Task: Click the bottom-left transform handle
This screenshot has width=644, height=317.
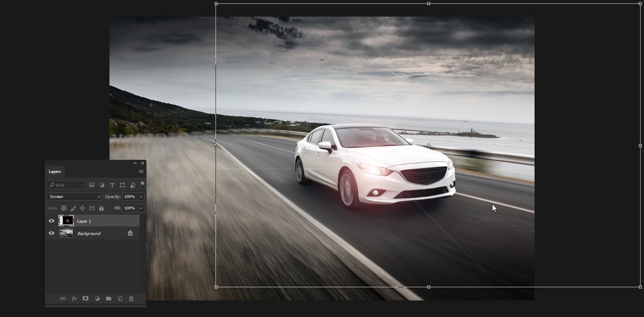Action: click(x=216, y=287)
